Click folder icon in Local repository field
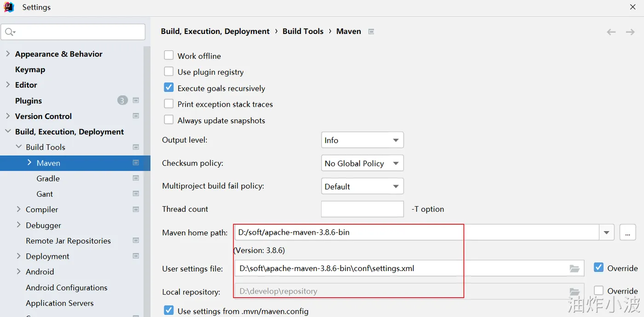 575,291
